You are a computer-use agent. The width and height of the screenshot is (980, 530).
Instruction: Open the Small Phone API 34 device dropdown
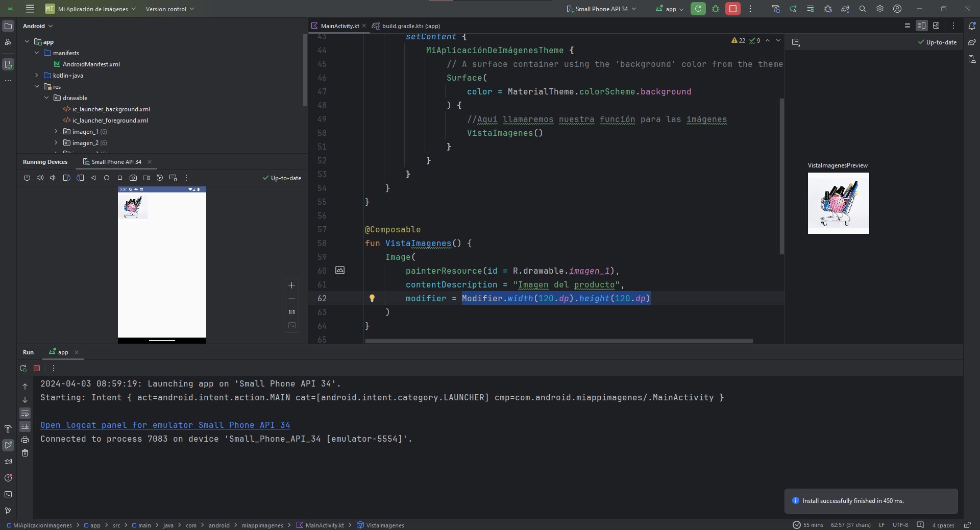(x=601, y=9)
